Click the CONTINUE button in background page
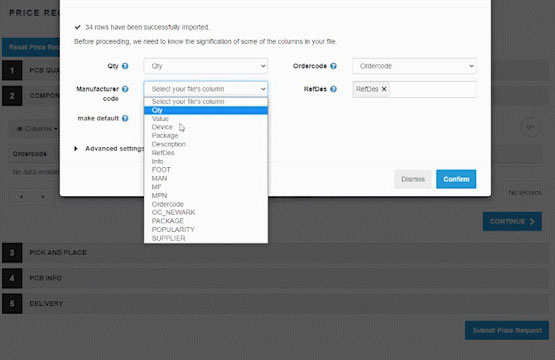The width and height of the screenshot is (555, 360). pos(512,222)
